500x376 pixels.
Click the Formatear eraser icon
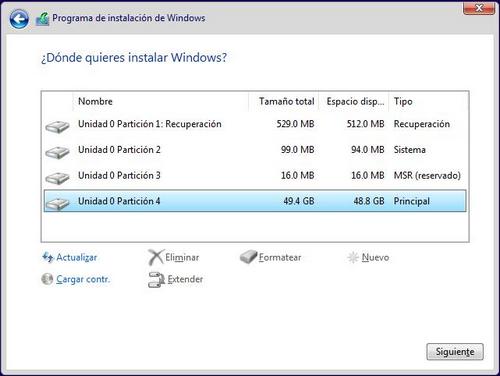tap(248, 257)
